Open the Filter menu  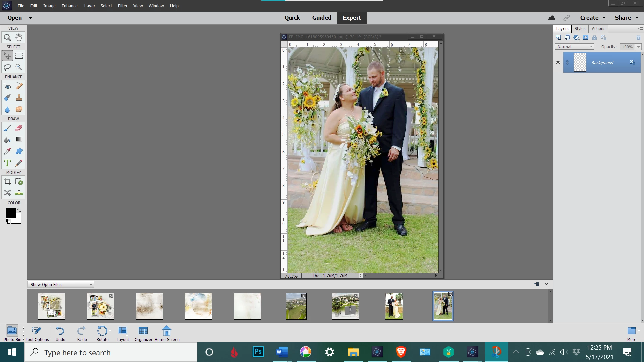123,6
